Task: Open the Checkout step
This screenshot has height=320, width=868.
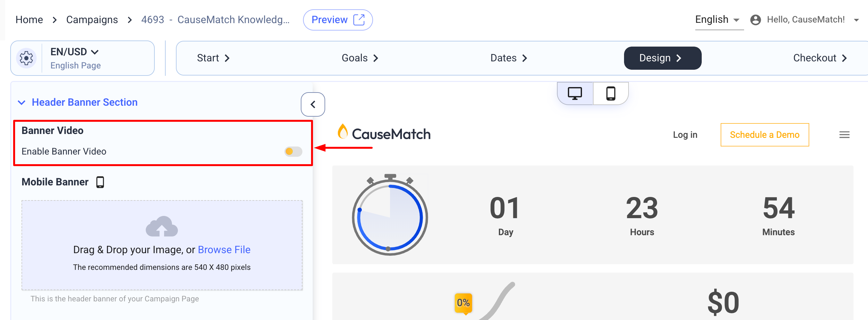Action: 820,58
